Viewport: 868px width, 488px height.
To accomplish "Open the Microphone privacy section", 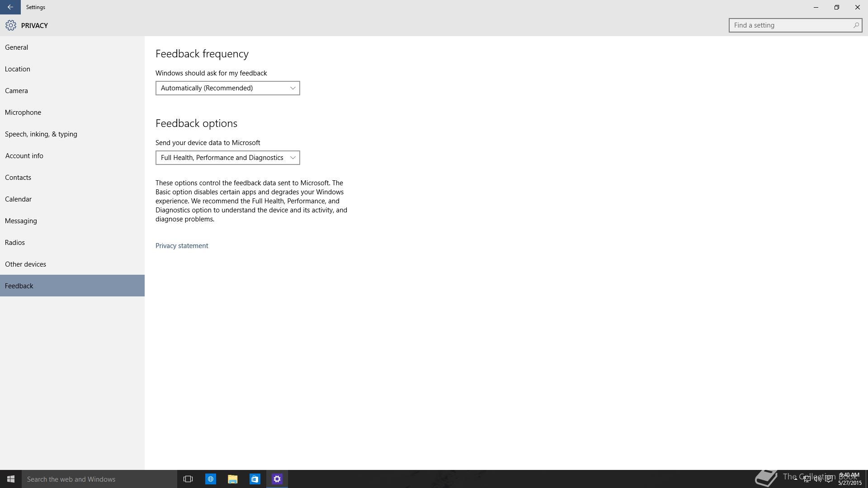I will click(x=72, y=113).
